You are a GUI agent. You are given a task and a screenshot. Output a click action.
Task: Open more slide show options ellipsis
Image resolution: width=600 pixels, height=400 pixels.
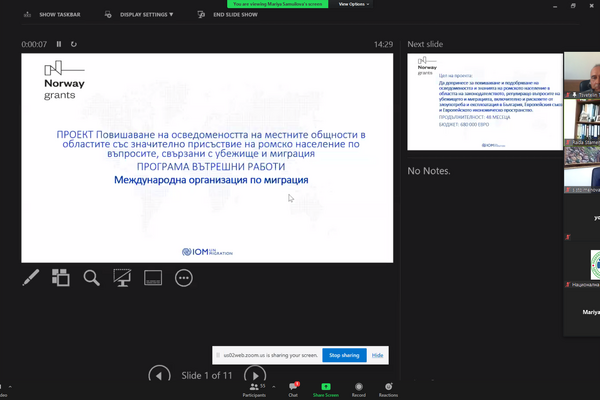(184, 278)
